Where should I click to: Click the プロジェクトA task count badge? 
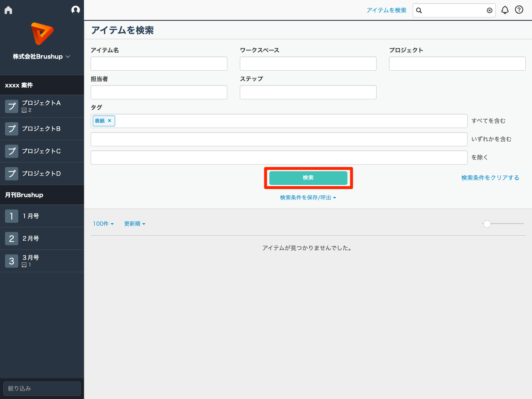(x=27, y=110)
